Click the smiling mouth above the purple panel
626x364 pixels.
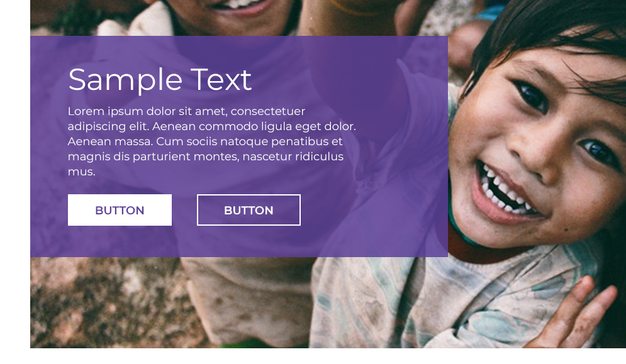[240, 7]
